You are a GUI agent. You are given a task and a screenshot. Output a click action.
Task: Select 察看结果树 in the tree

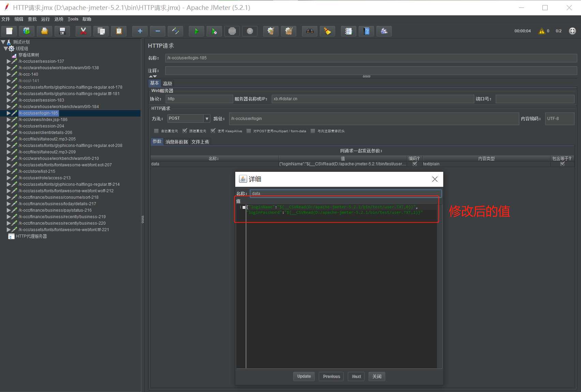click(29, 55)
